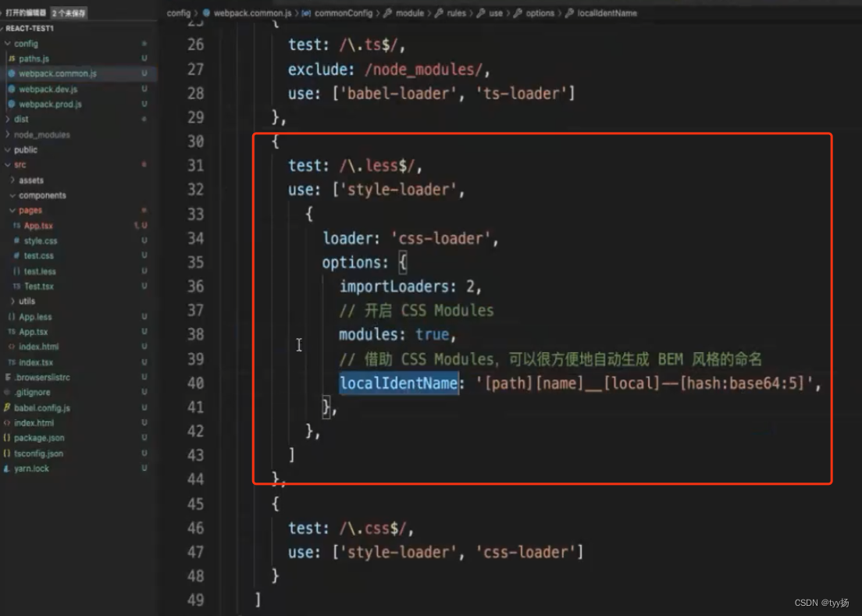Open .gitignore file
The image size is (862, 616).
[x=32, y=393]
